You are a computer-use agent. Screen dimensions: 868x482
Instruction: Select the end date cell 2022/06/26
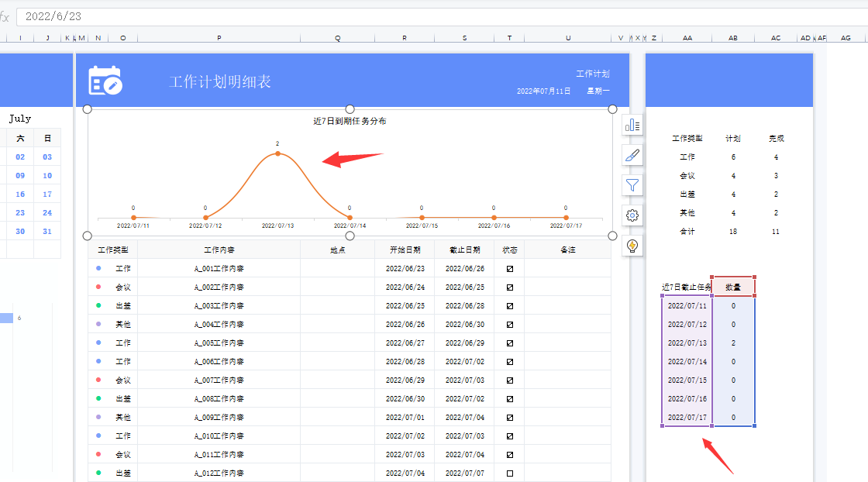click(464, 268)
